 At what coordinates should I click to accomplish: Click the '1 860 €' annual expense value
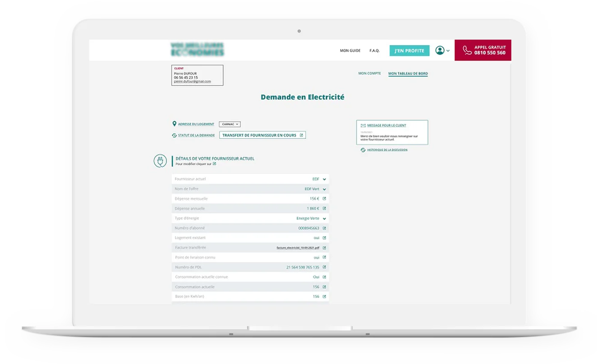[x=313, y=209]
